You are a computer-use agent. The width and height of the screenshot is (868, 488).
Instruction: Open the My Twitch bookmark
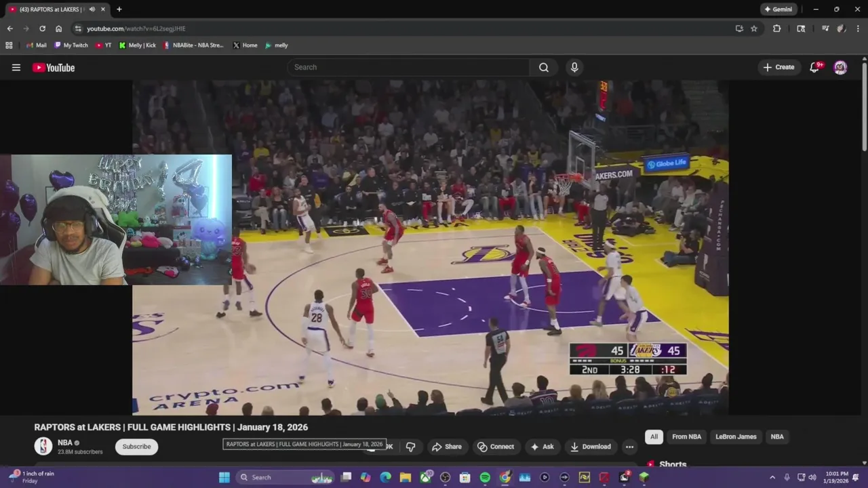[x=71, y=45]
